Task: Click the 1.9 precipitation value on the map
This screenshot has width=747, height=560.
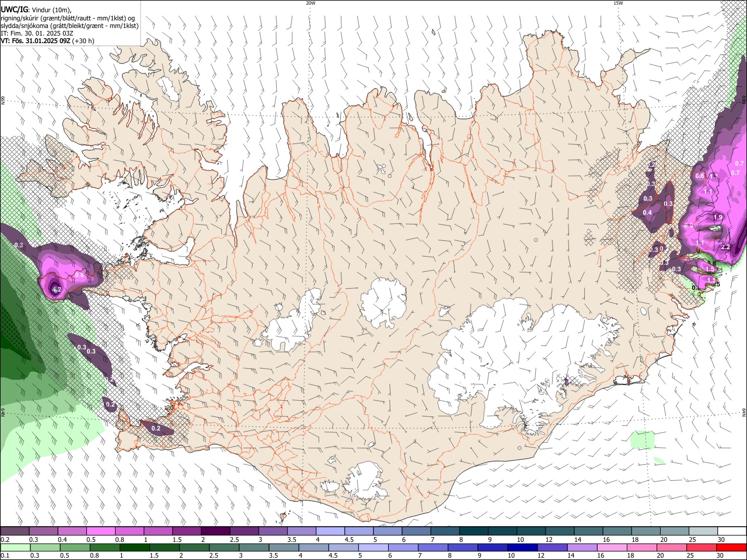Action: pyautogui.click(x=718, y=217)
